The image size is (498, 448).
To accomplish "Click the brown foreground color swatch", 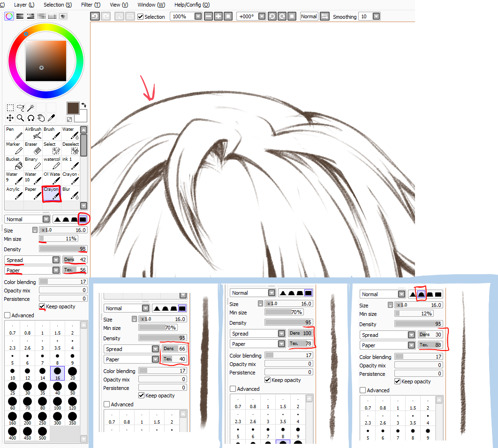I will coord(73,108).
